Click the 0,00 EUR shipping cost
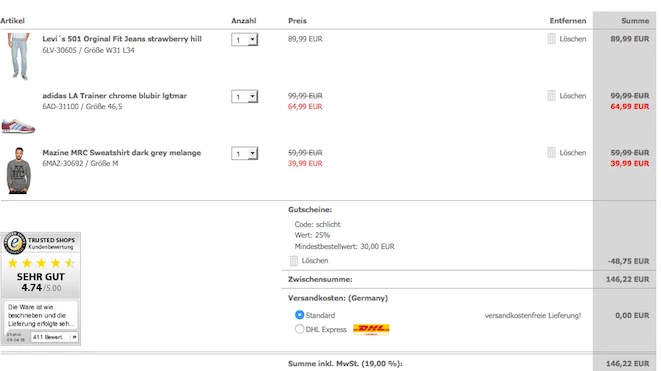 tap(632, 315)
